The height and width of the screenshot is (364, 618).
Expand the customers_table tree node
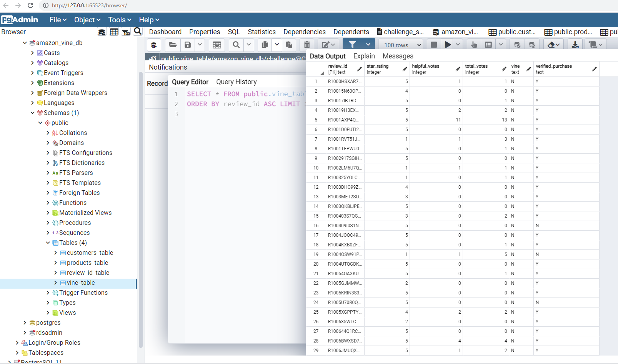56,253
